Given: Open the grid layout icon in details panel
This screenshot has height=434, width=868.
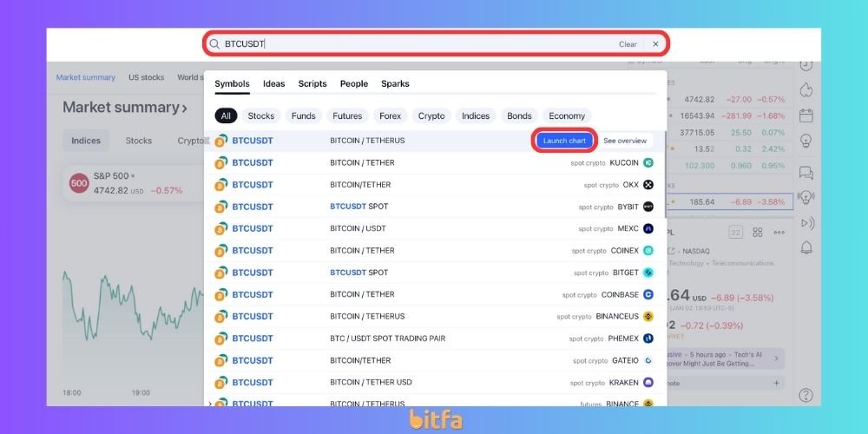Looking at the screenshot, I should [758, 233].
